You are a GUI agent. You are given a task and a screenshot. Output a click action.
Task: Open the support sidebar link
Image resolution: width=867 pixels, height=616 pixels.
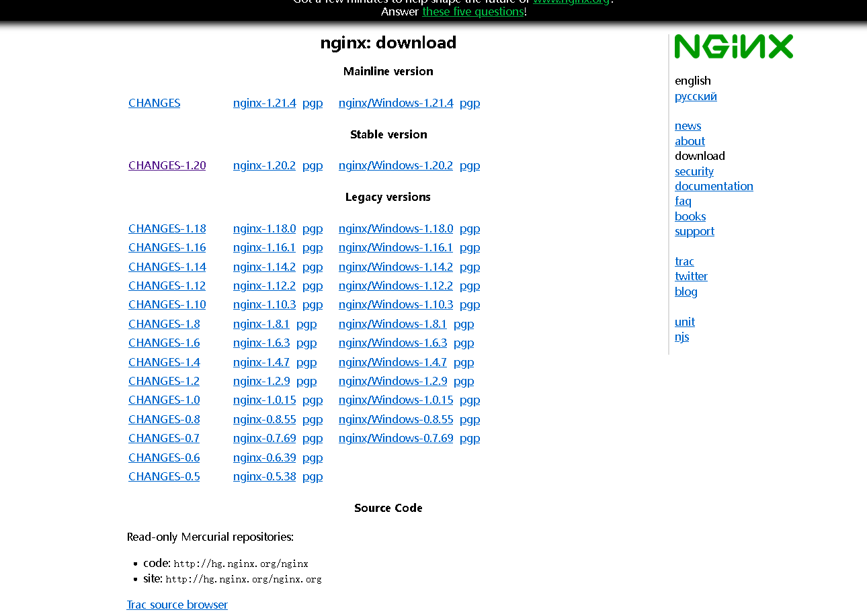point(694,231)
